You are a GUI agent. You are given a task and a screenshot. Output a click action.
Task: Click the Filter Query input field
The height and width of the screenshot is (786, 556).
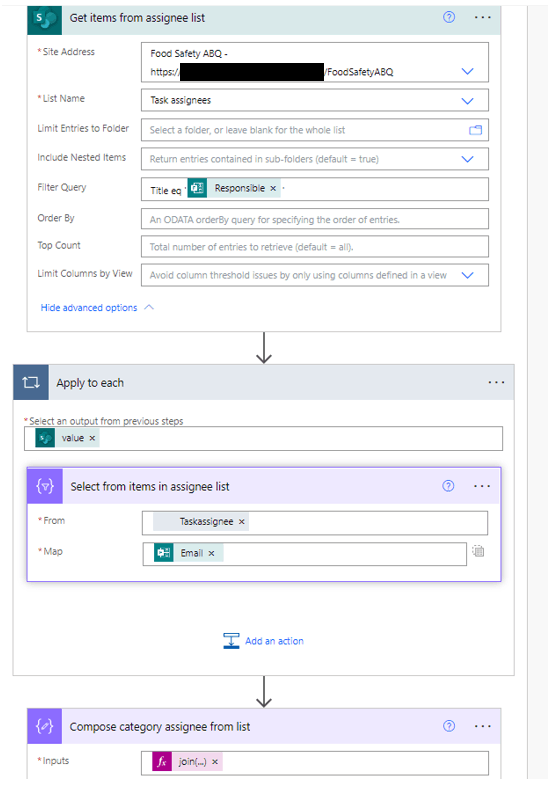[315, 189]
